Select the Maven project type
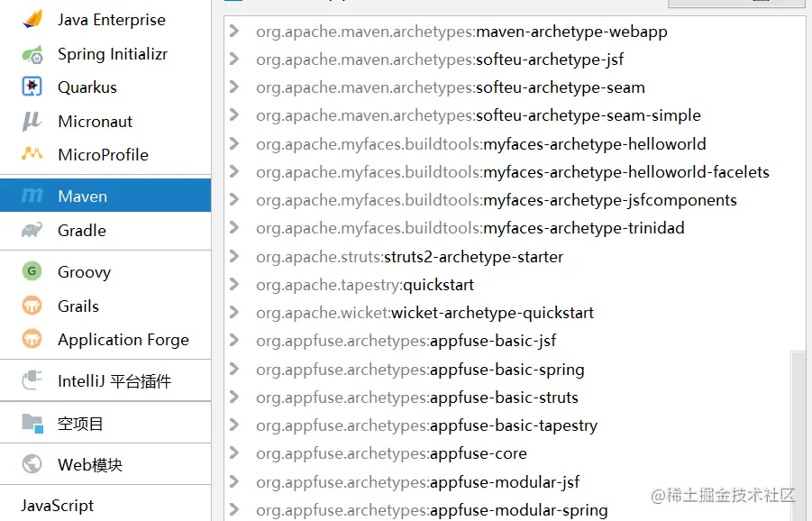 tap(105, 196)
